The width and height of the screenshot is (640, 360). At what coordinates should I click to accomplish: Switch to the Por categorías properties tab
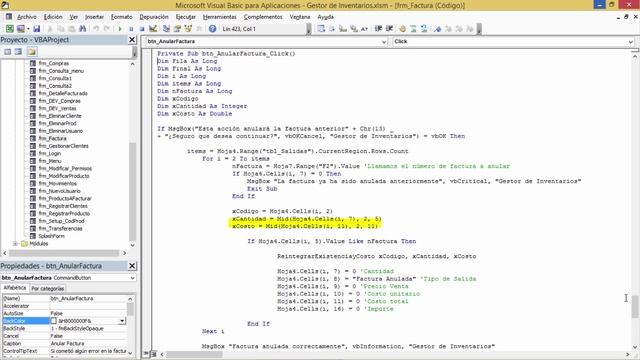[x=48, y=289]
